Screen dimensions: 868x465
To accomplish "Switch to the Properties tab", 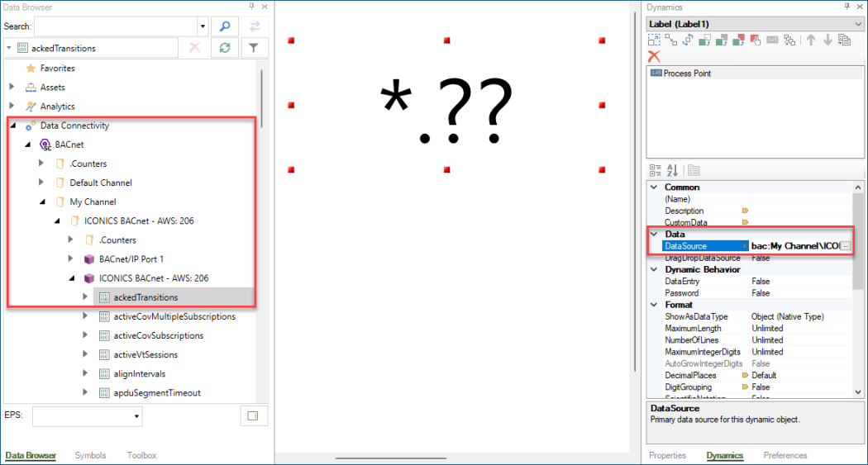I will coord(667,455).
